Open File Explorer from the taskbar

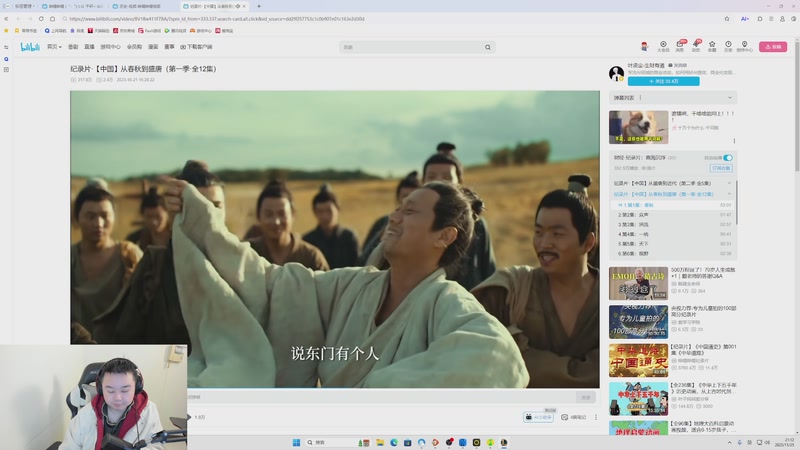pos(380,442)
